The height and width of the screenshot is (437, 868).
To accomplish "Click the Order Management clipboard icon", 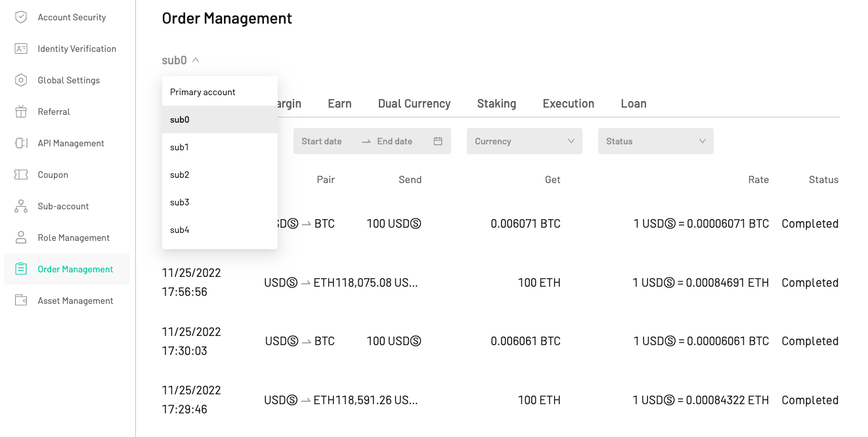I will click(21, 269).
